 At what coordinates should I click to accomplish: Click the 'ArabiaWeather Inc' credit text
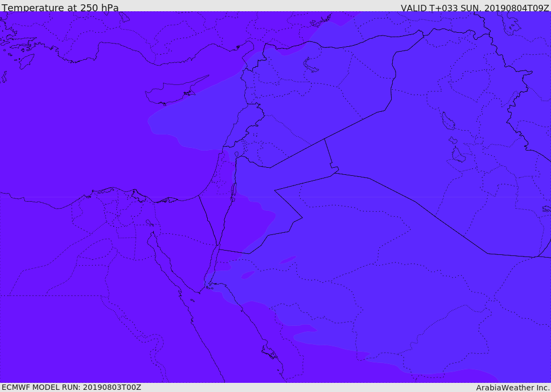(513, 388)
